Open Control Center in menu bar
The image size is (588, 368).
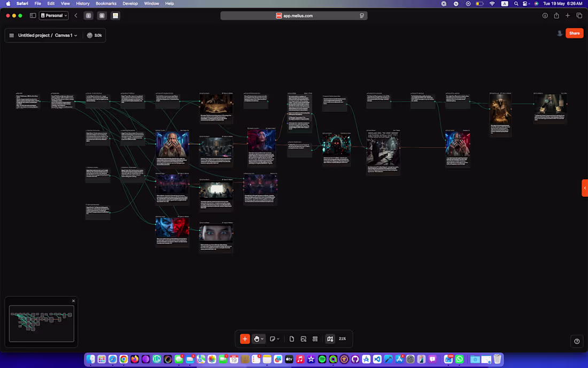tap(525, 3)
